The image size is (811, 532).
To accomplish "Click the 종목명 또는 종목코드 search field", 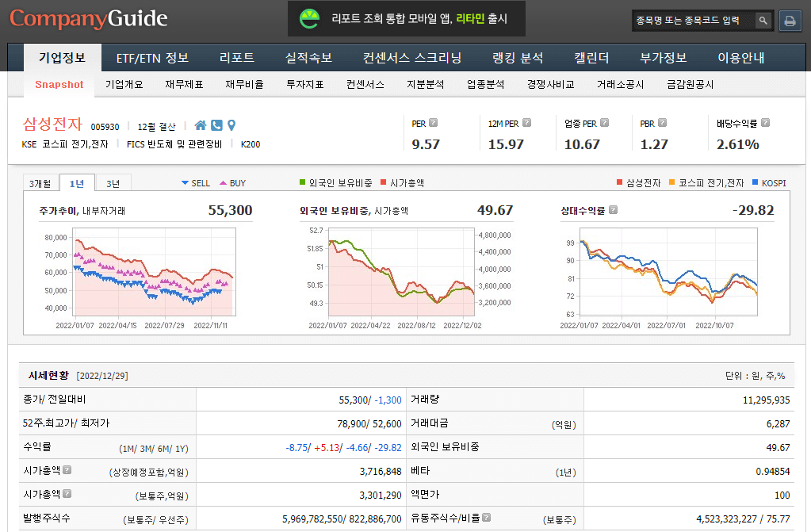I will (693, 21).
